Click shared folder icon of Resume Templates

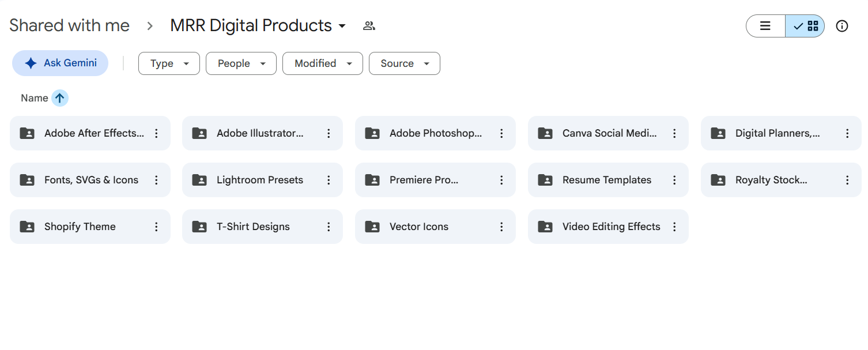point(545,180)
